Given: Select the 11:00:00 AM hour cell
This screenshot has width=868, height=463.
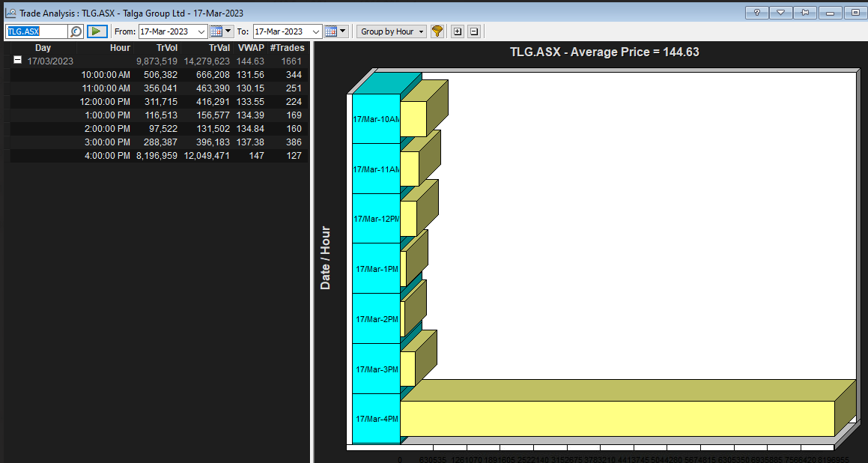Looking at the screenshot, I should pyautogui.click(x=106, y=88).
